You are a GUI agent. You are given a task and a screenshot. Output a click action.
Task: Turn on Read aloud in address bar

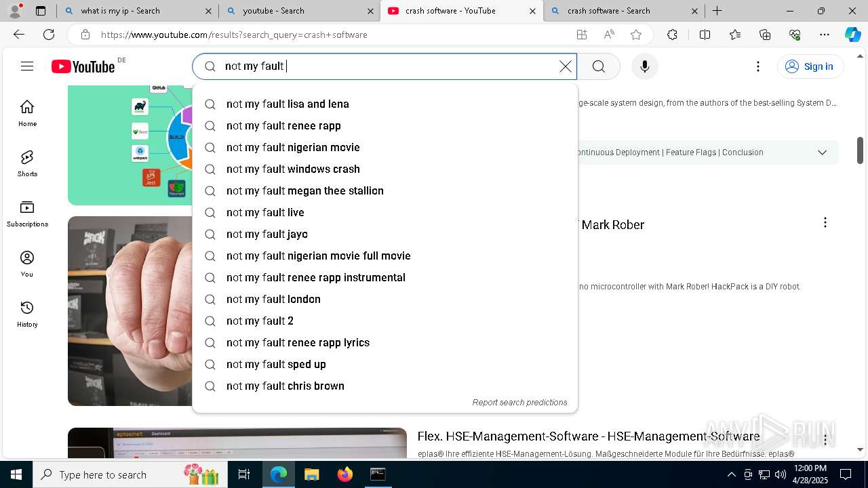pos(609,35)
